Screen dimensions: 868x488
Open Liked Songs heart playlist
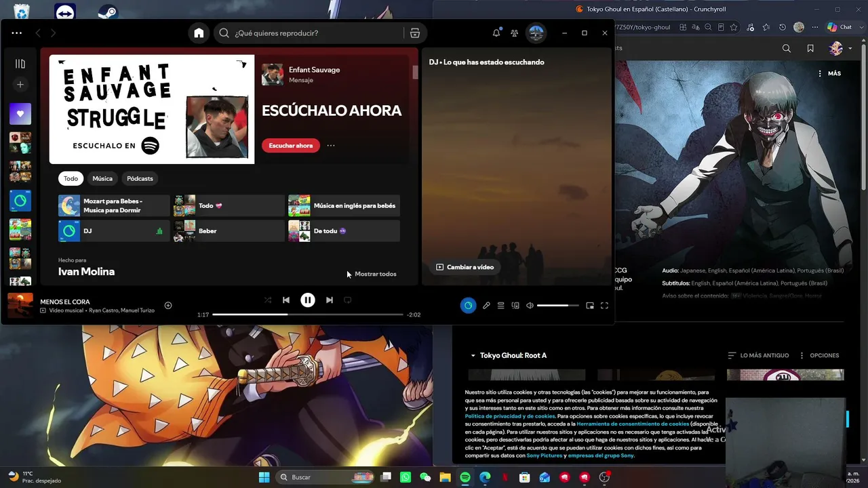20,114
